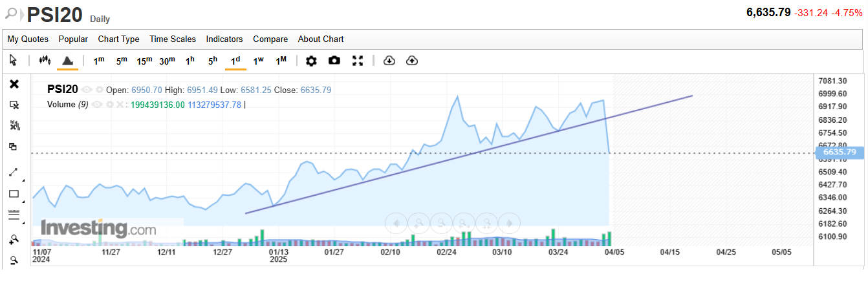Enter fullscreen chart mode
868x305 pixels.
click(358, 60)
